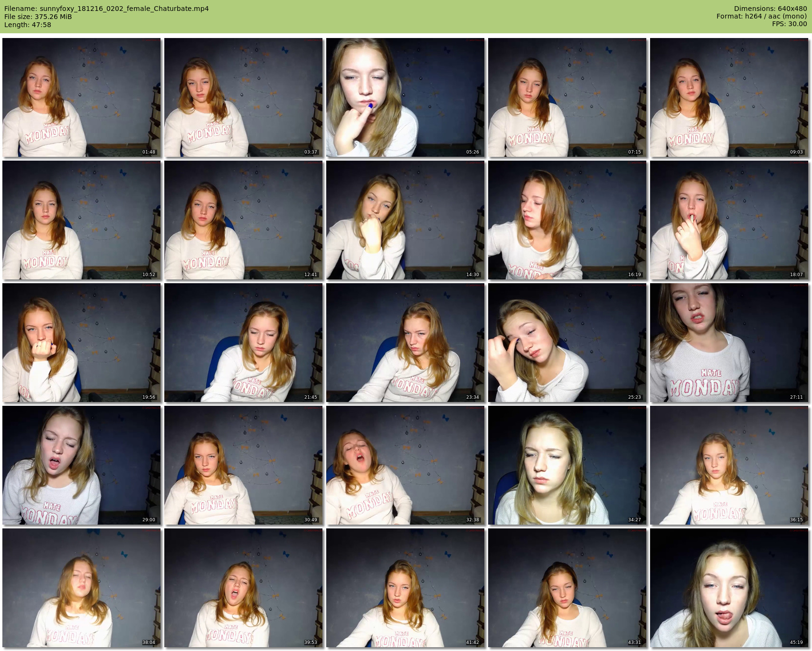Open the thumbnail marked 21:45
812x651 pixels.
[x=244, y=343]
